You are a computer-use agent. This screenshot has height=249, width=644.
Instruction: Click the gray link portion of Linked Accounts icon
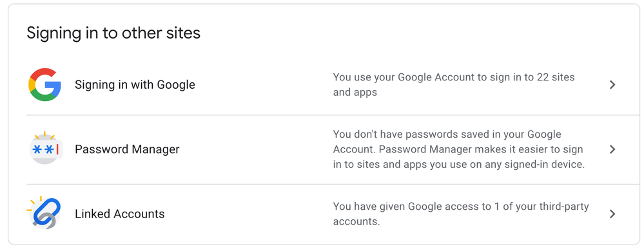click(x=48, y=221)
